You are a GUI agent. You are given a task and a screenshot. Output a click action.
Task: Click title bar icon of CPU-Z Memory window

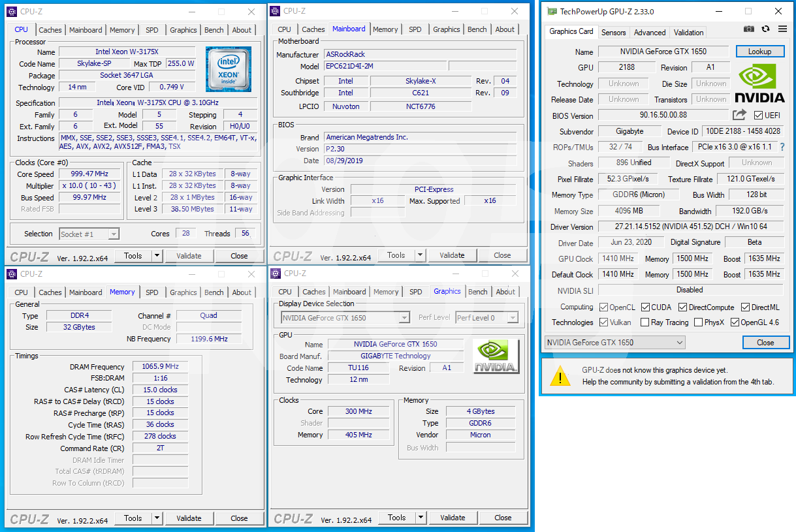12,274
